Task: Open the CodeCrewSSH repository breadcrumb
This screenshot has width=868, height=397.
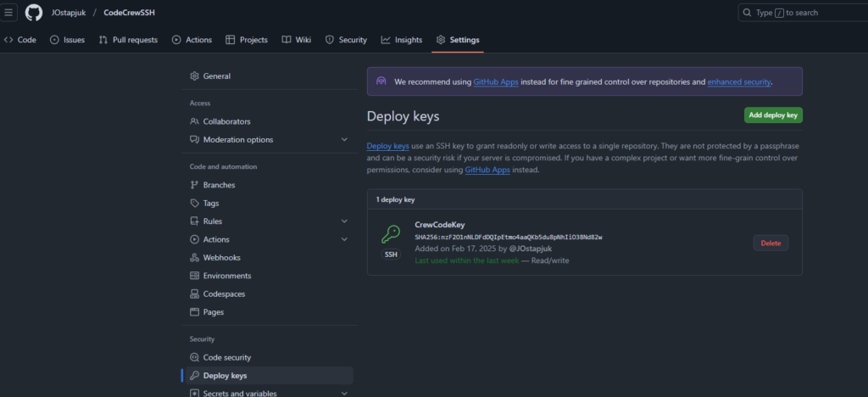Action: (129, 13)
